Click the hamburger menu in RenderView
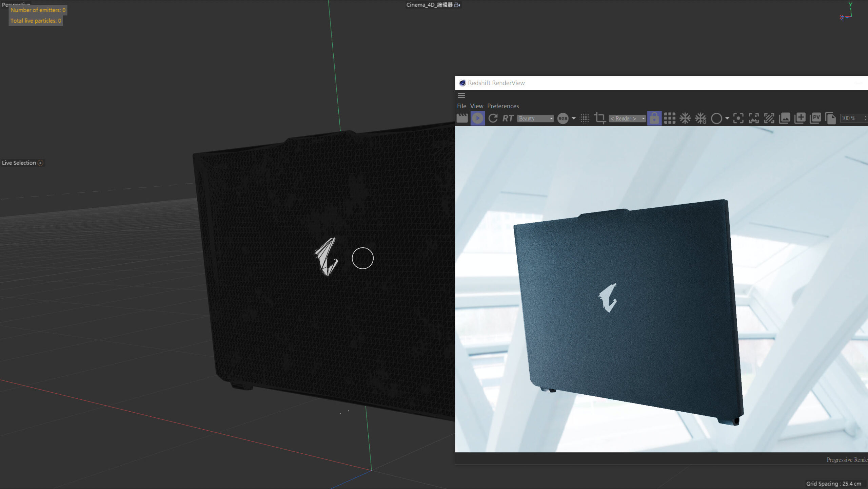This screenshot has height=489, width=868. (x=461, y=95)
